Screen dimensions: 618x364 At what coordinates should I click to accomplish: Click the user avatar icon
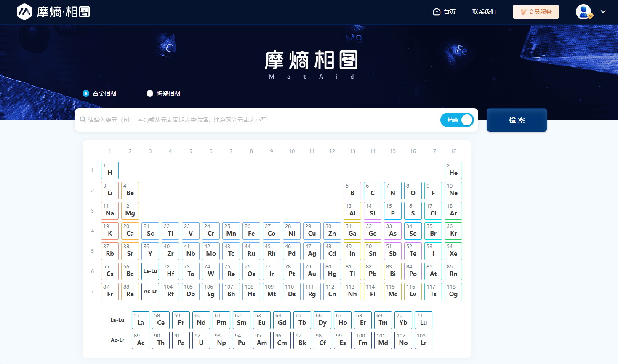[x=583, y=12]
